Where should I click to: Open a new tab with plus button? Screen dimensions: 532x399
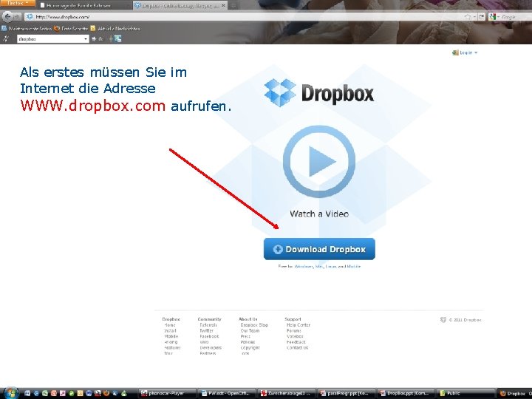click(x=233, y=5)
